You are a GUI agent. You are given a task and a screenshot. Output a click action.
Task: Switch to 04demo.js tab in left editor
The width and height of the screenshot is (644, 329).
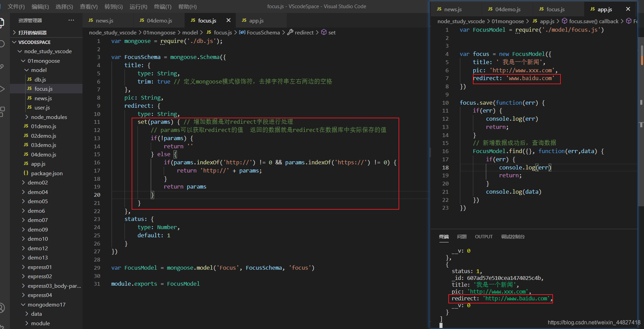[159, 20]
